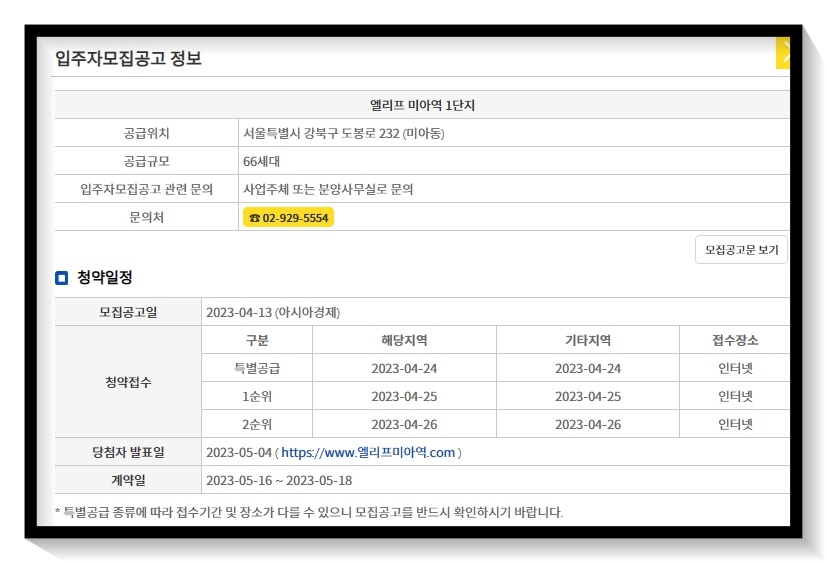Image resolution: width=827 pixels, height=563 pixels.
Task: Click the 기타지역 date 2023-04-25 for 1순위
Action: pyautogui.click(x=588, y=396)
